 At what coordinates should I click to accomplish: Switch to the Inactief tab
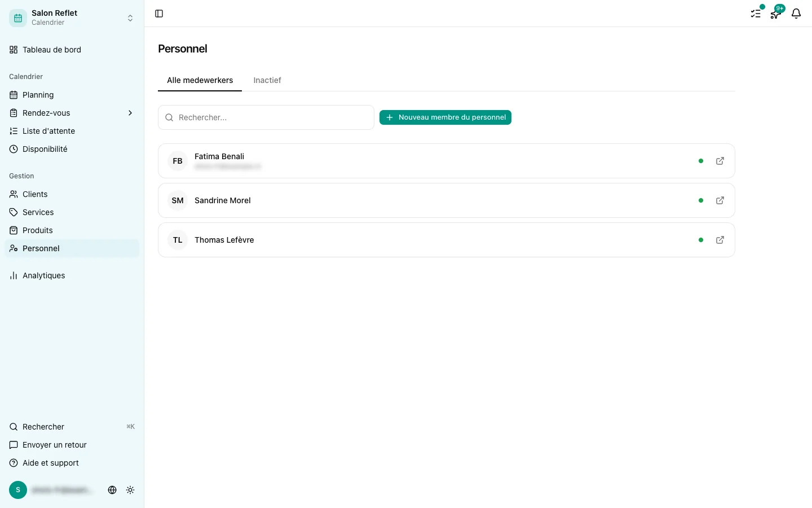point(267,80)
